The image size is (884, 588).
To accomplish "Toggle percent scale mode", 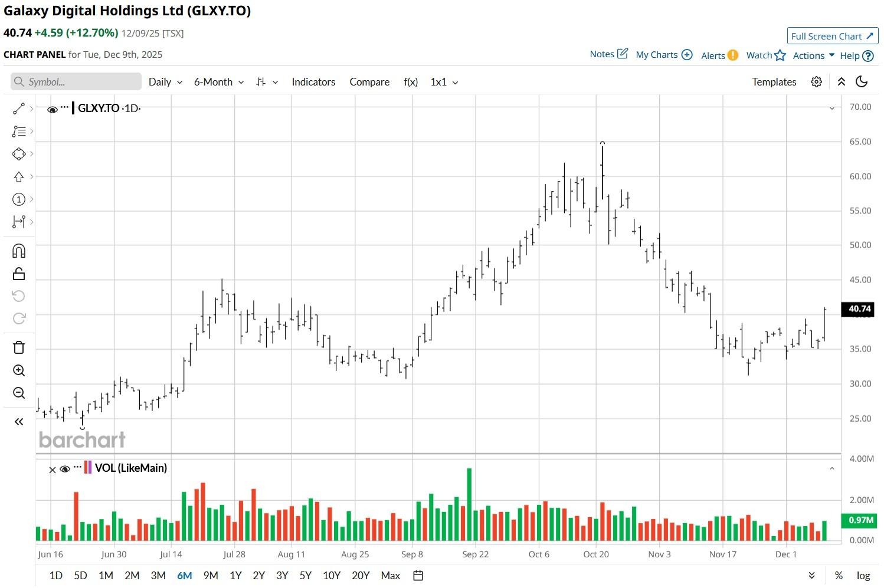I will (x=839, y=576).
